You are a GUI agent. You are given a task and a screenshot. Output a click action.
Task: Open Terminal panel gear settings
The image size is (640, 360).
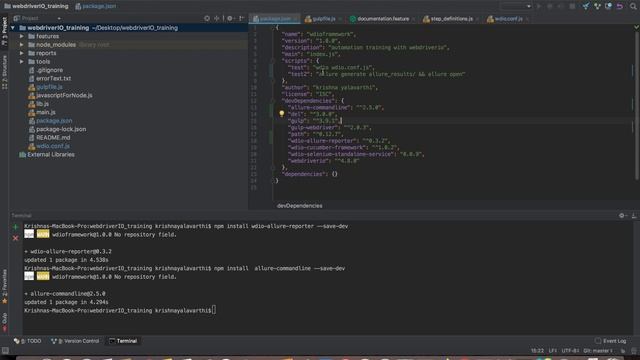tap(622, 216)
